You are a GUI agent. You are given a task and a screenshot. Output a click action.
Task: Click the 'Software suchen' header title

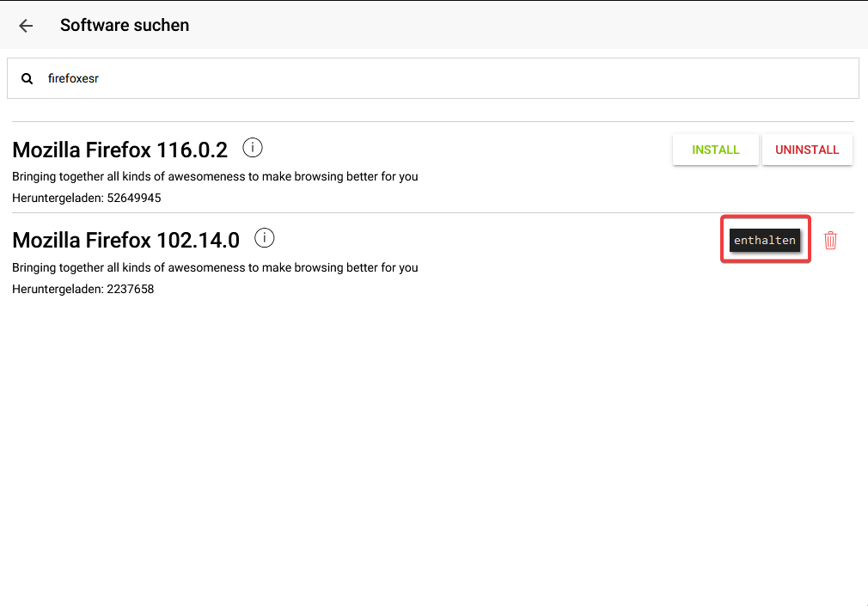125,26
